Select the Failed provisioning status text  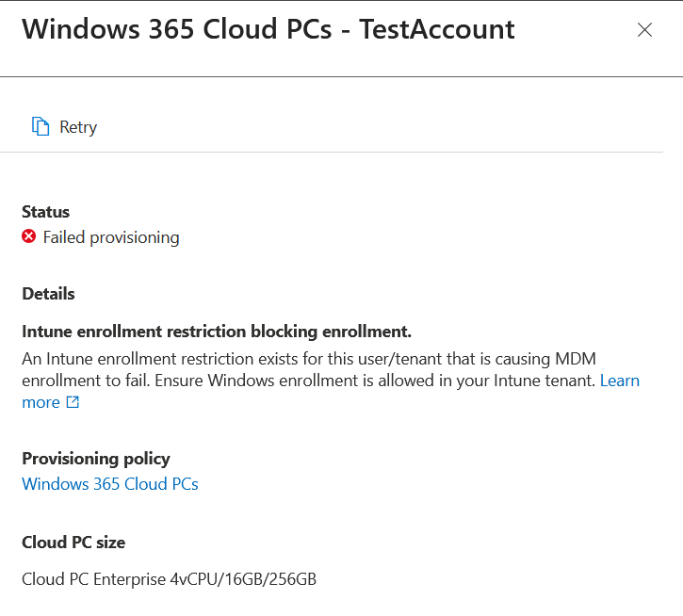111,237
